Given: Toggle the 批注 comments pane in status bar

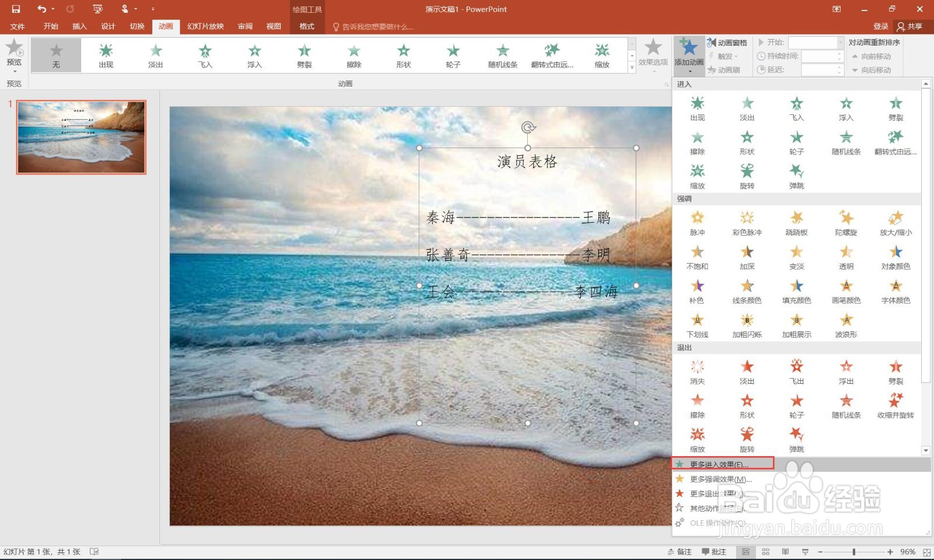Looking at the screenshot, I should [714, 552].
